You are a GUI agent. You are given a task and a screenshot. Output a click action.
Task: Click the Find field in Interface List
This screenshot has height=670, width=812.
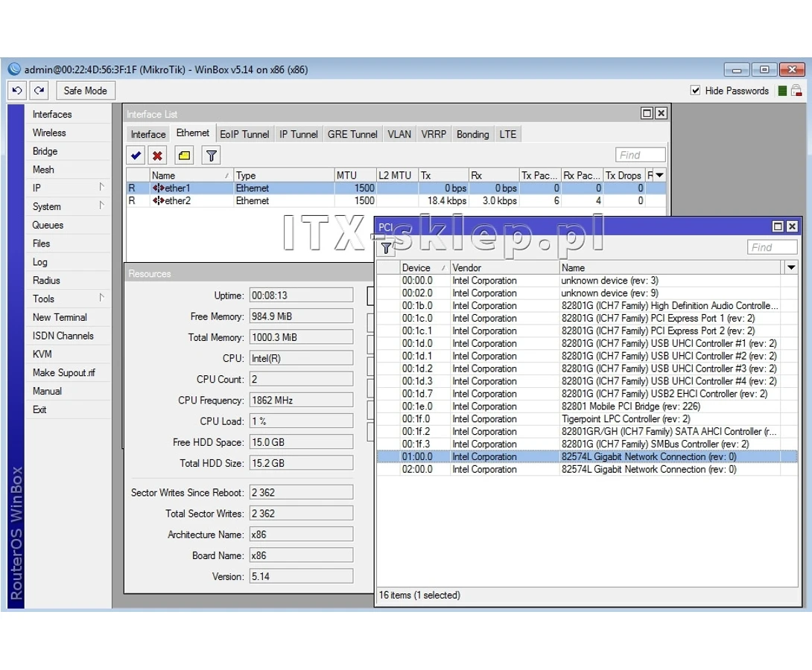640,155
